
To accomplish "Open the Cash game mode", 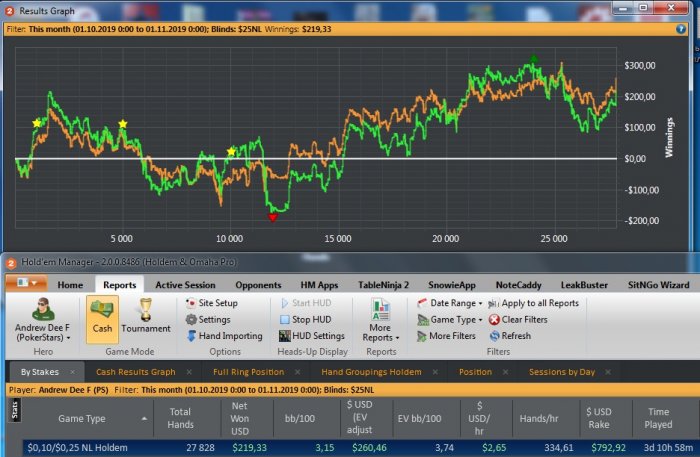I will click(x=102, y=319).
